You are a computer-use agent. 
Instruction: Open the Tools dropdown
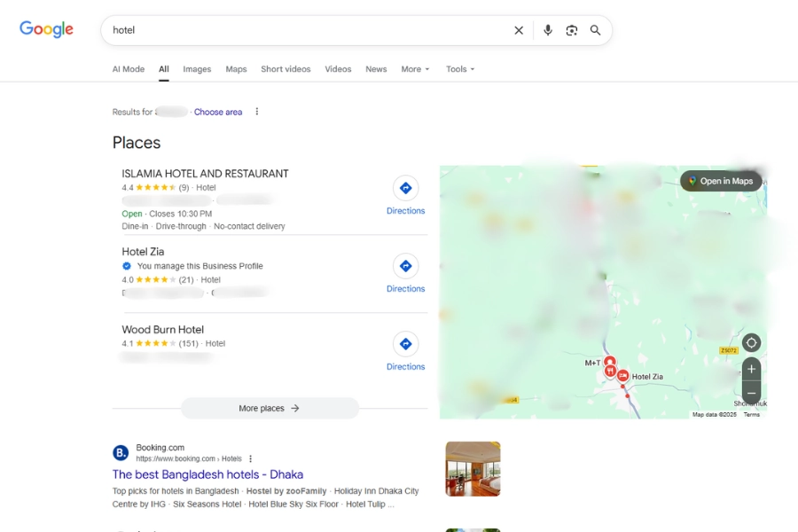tap(459, 68)
